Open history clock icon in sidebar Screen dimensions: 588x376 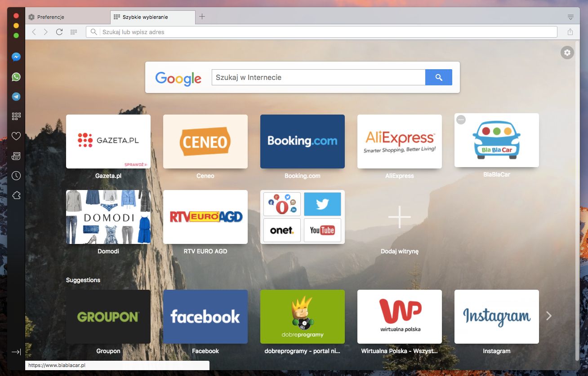(x=16, y=176)
